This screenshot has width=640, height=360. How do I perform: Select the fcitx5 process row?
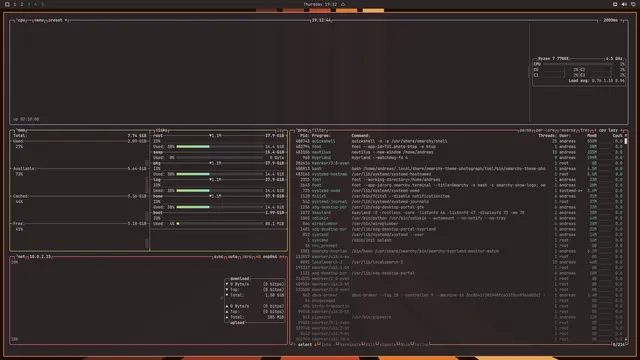(x=458, y=196)
